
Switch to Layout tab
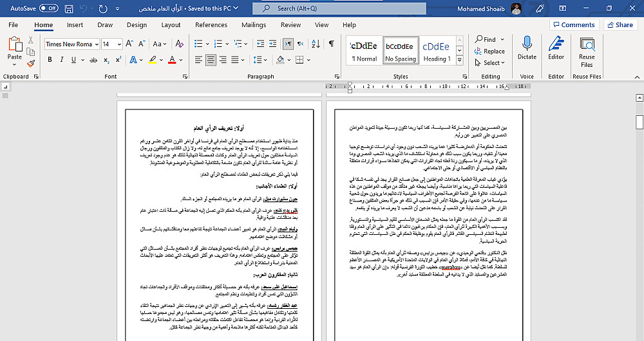171,24
